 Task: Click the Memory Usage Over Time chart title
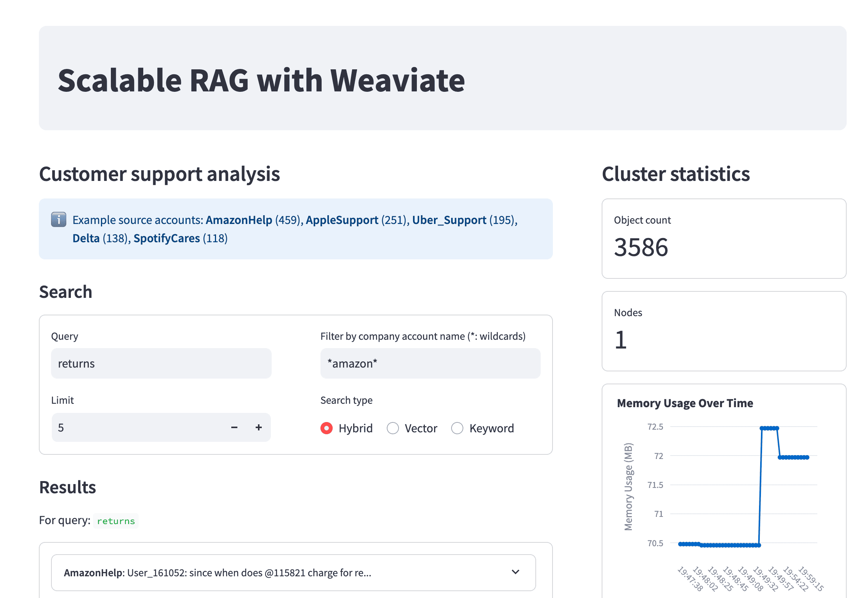tap(685, 403)
